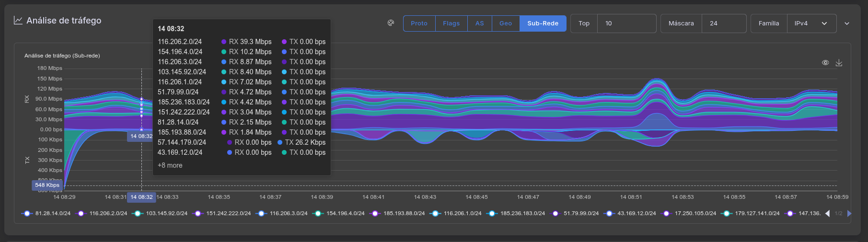Screen dimensions: 868x242
Task: Toggle chart visibility with eye icon
Action: pos(825,63)
